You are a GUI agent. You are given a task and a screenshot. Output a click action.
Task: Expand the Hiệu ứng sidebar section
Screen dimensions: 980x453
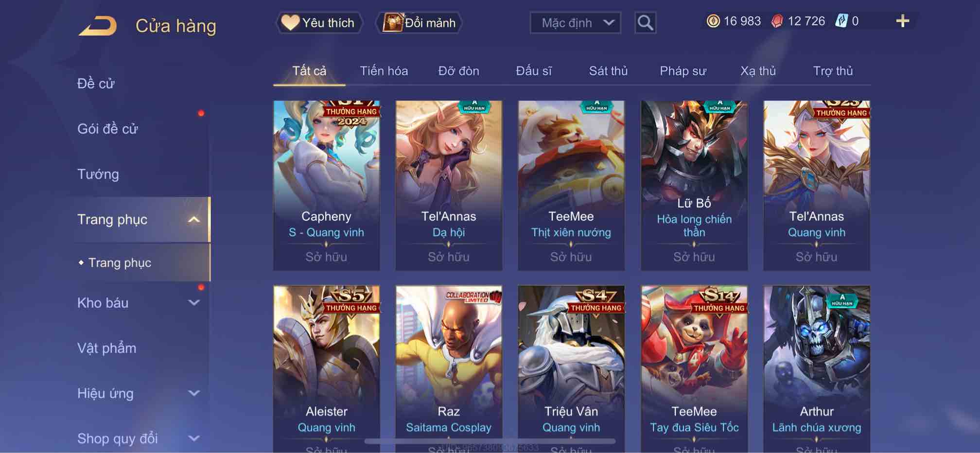coord(193,393)
